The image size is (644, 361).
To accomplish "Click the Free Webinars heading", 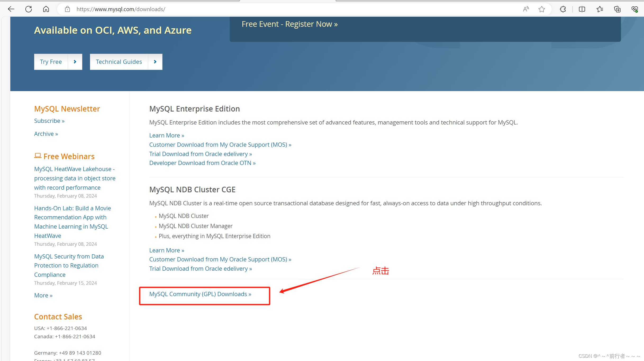I will point(69,157).
